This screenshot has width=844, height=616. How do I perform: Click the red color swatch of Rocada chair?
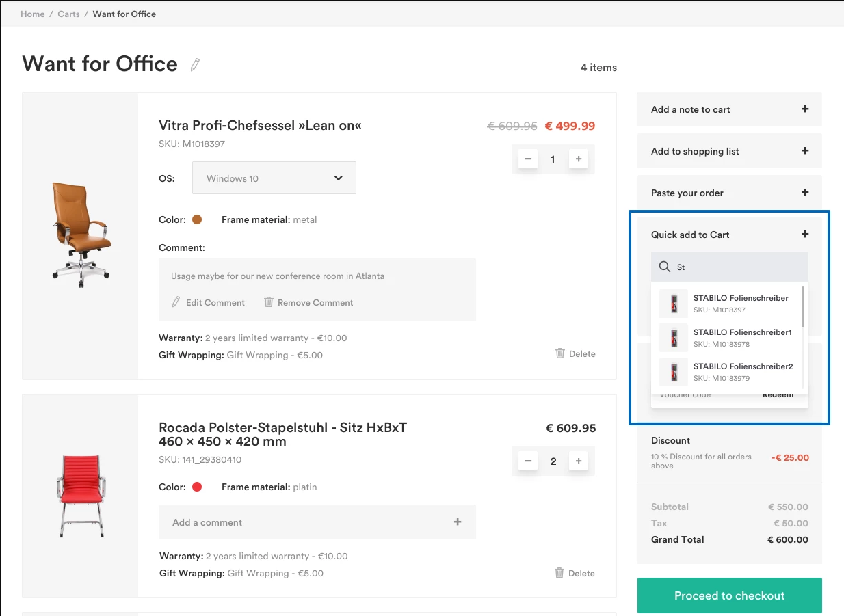(x=197, y=487)
